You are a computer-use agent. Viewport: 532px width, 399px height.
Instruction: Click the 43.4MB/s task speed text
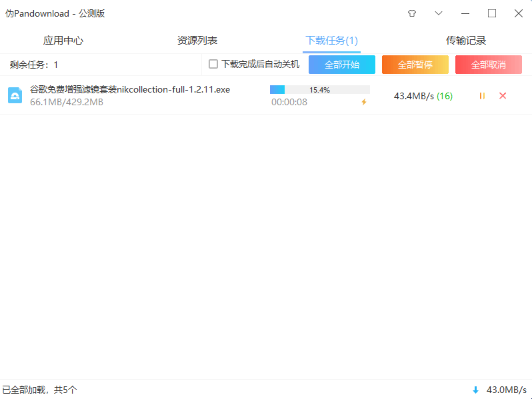(x=413, y=97)
